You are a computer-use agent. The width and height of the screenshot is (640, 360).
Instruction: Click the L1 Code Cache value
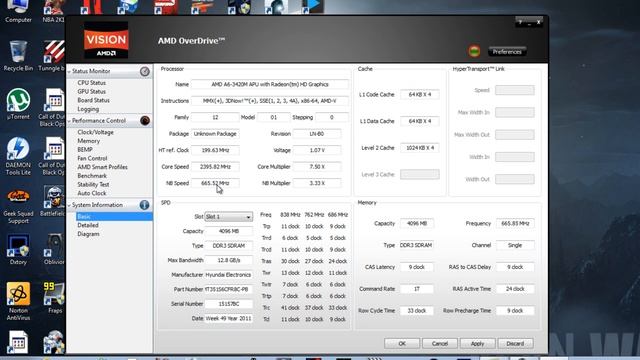(x=420, y=94)
